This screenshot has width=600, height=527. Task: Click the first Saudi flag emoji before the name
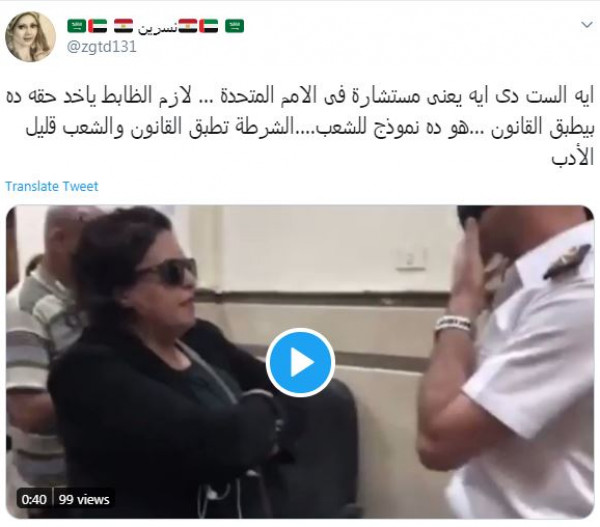point(77,26)
